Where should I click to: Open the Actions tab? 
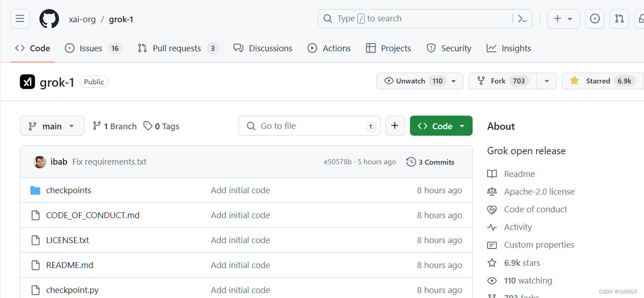[329, 48]
